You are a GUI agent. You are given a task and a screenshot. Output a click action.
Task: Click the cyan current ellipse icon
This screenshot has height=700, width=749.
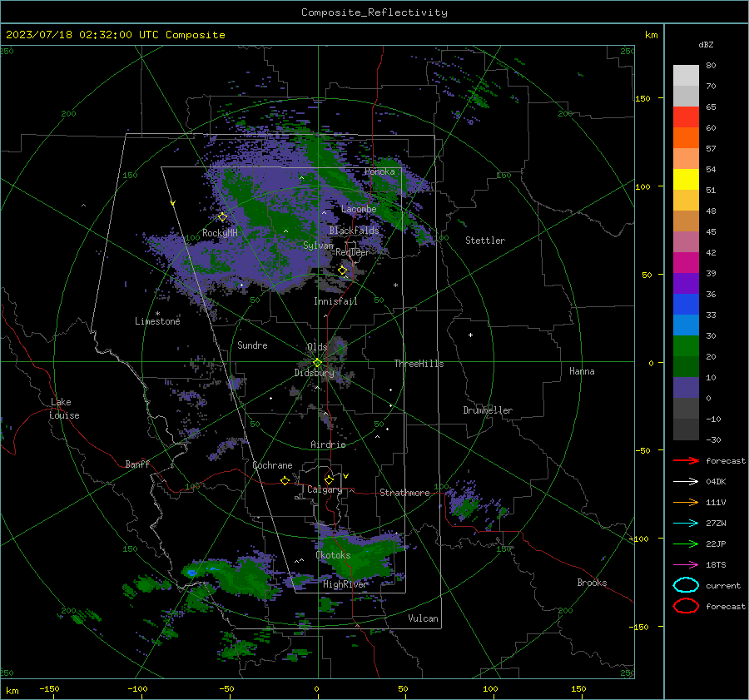coord(686,585)
